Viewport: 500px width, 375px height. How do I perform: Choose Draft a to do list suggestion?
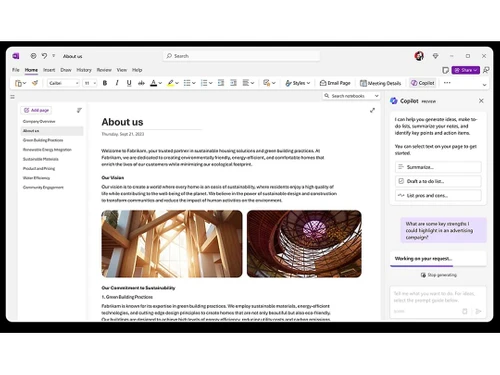pyautogui.click(x=438, y=181)
